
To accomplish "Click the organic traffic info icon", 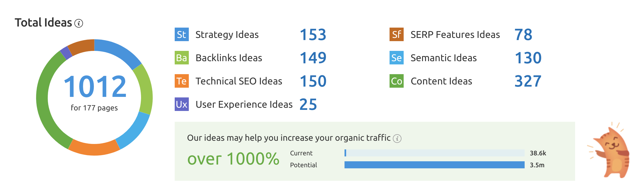I will coord(397,139).
